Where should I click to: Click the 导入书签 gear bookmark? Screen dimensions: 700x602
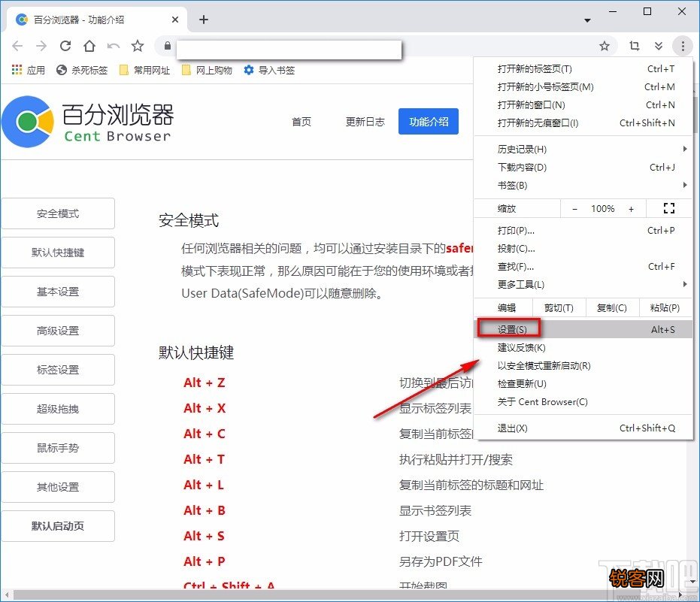269,70
